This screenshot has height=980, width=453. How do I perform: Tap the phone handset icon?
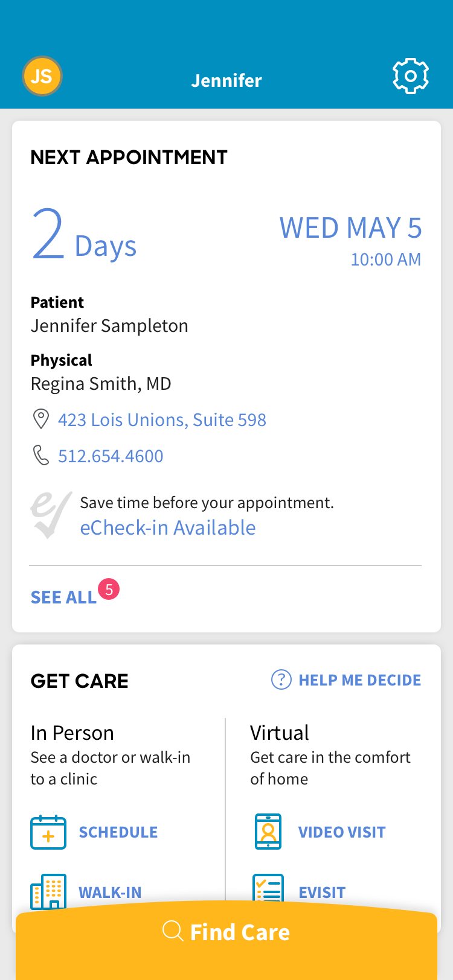[x=40, y=456]
